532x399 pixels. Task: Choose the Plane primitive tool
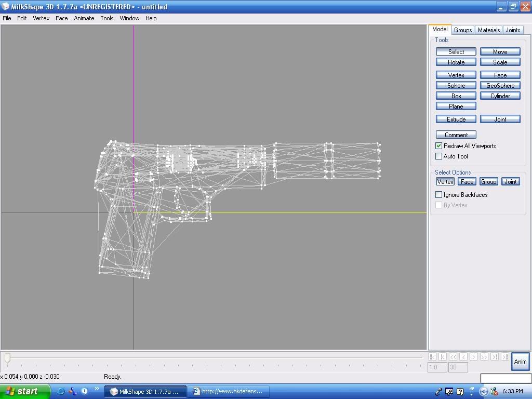click(x=456, y=106)
